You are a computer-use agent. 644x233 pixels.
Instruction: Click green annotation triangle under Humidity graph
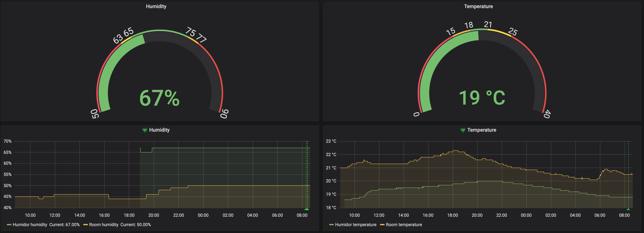(307, 209)
